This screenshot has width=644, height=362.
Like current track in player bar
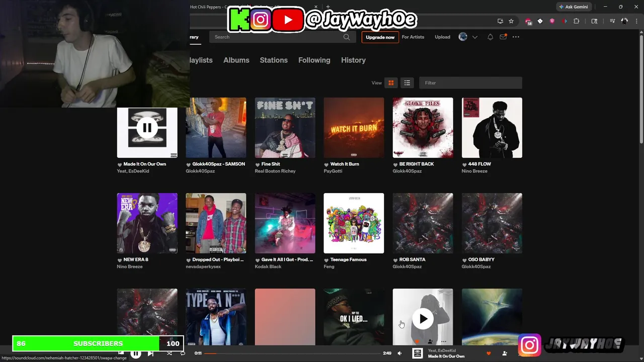[488, 353]
